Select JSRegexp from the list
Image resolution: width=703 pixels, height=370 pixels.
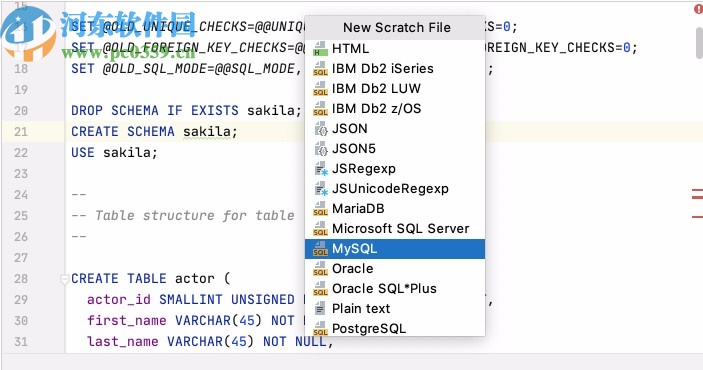395,169
